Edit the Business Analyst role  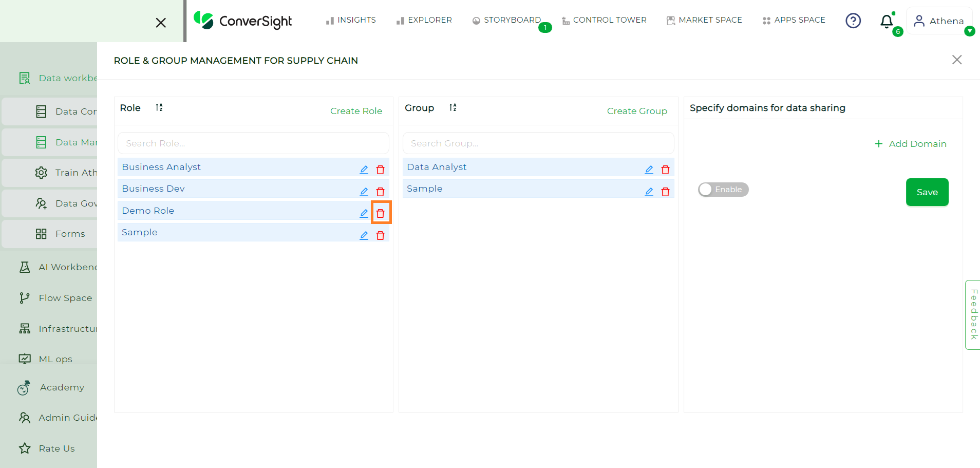364,170
